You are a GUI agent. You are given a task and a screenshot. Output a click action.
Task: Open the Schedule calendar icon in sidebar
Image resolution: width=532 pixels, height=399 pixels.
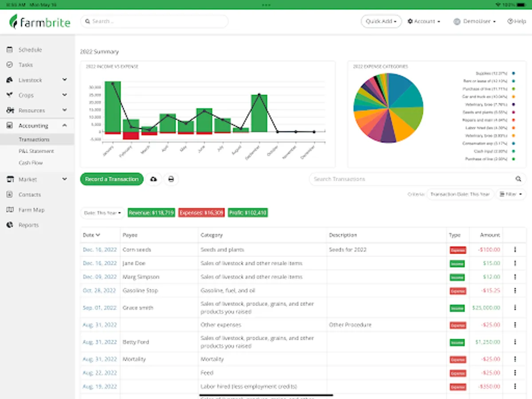(x=10, y=50)
